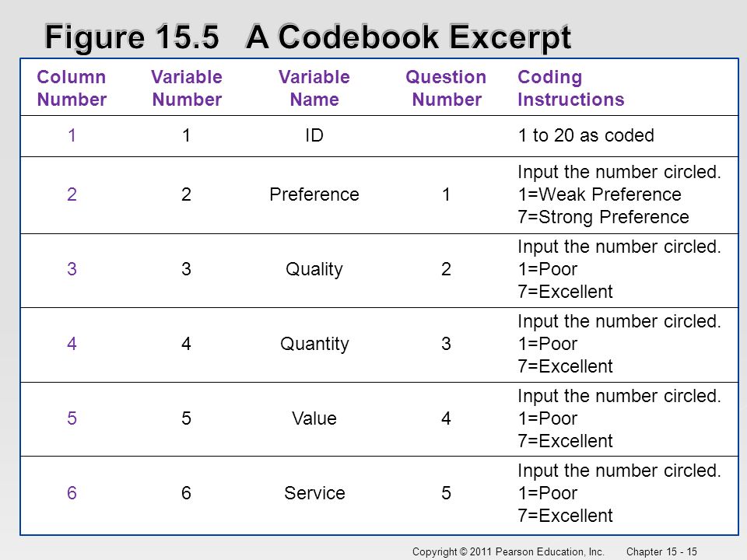Screen dimensions: 747x560
Task: Click the Chapter 15 - 15 page label
Action: (x=661, y=551)
